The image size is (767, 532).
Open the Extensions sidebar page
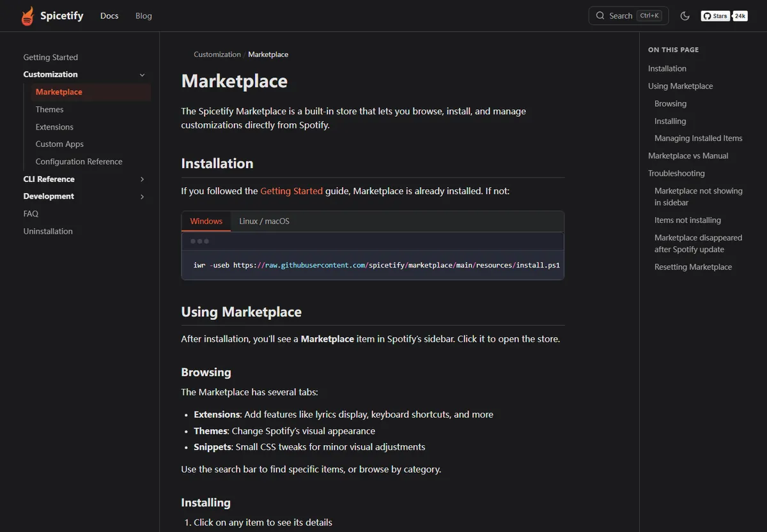click(x=54, y=127)
